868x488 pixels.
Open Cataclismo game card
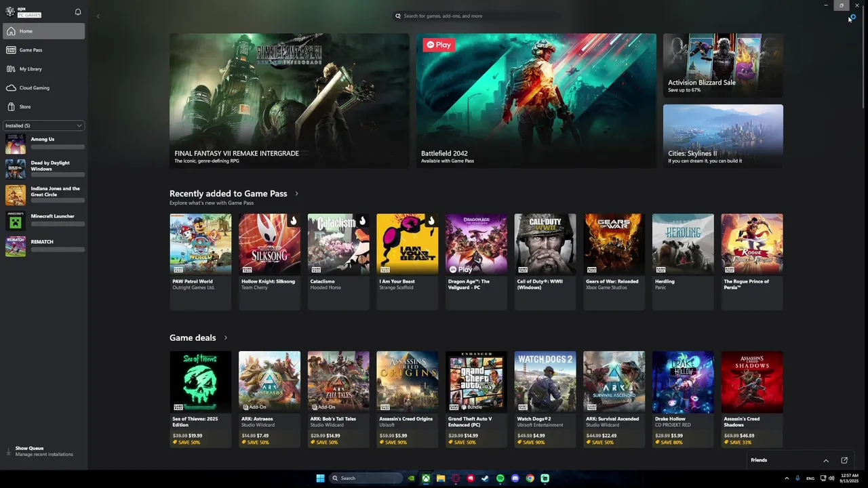pos(338,262)
